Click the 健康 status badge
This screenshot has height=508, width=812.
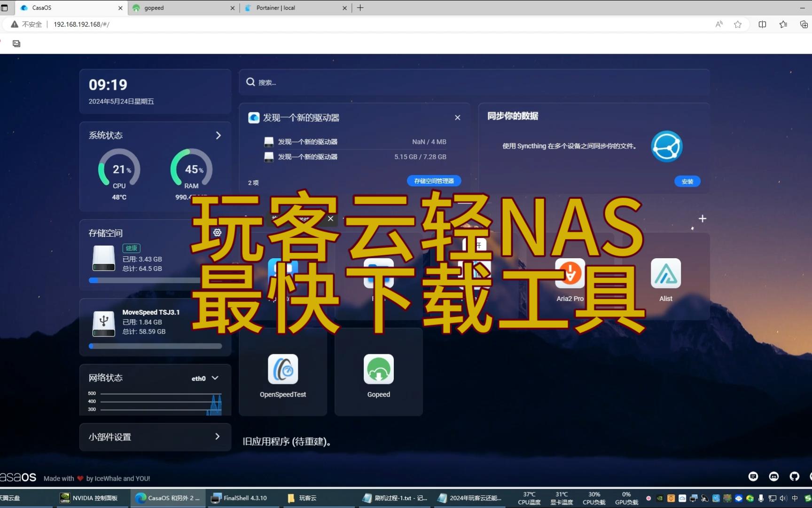tap(132, 248)
